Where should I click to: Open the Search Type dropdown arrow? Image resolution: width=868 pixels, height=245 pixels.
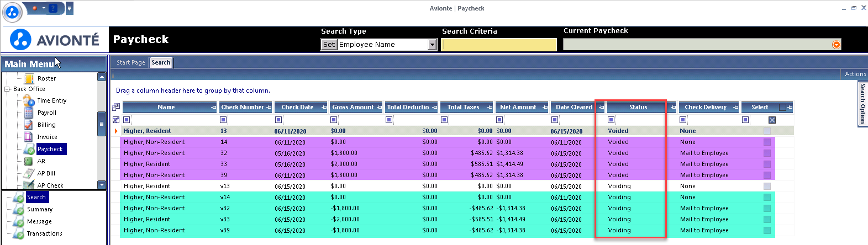coord(432,45)
